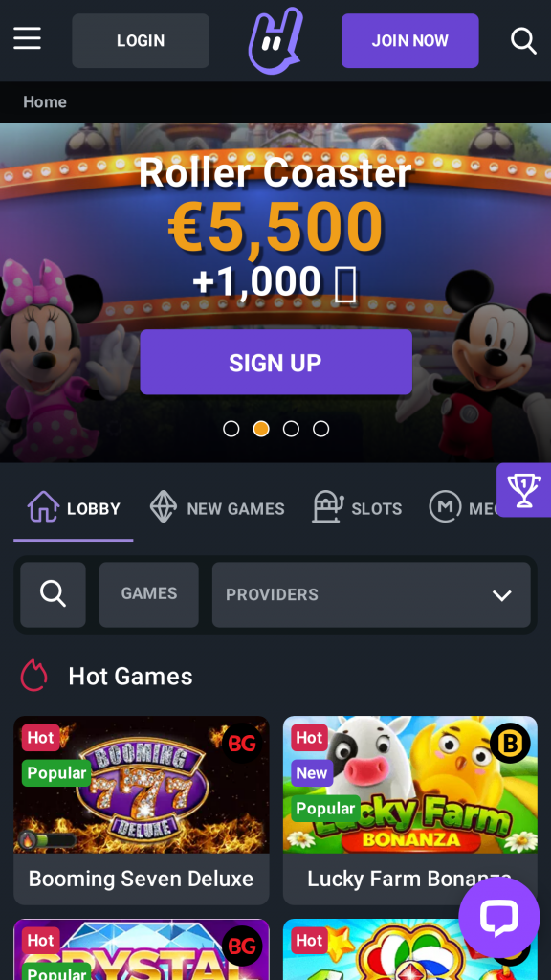The width and height of the screenshot is (551, 980).
Task: Open the Games filter
Action: (x=148, y=594)
